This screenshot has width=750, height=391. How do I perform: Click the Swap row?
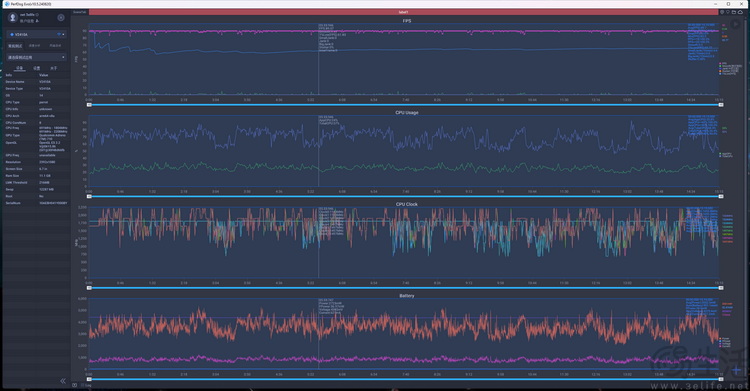[x=36, y=190]
